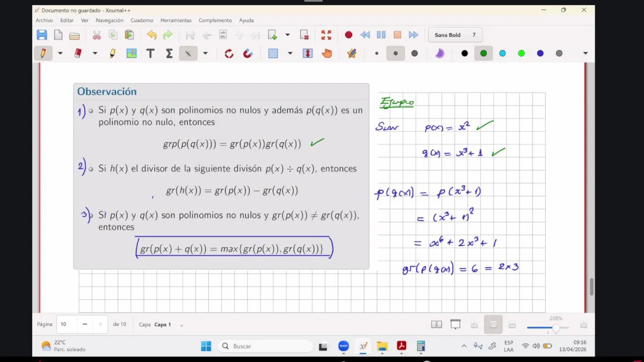Open the Windows Start menu
Viewport: 644px width, 362px height.
tap(206, 346)
